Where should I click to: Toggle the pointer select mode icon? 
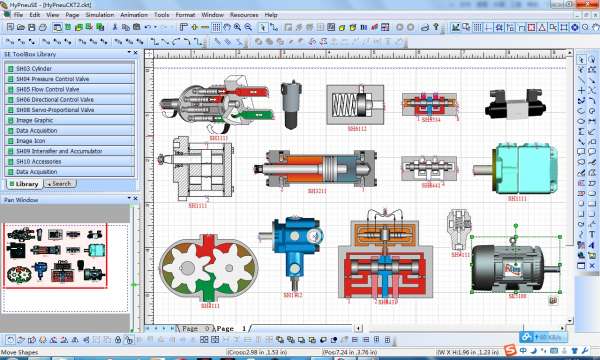click(x=263, y=27)
